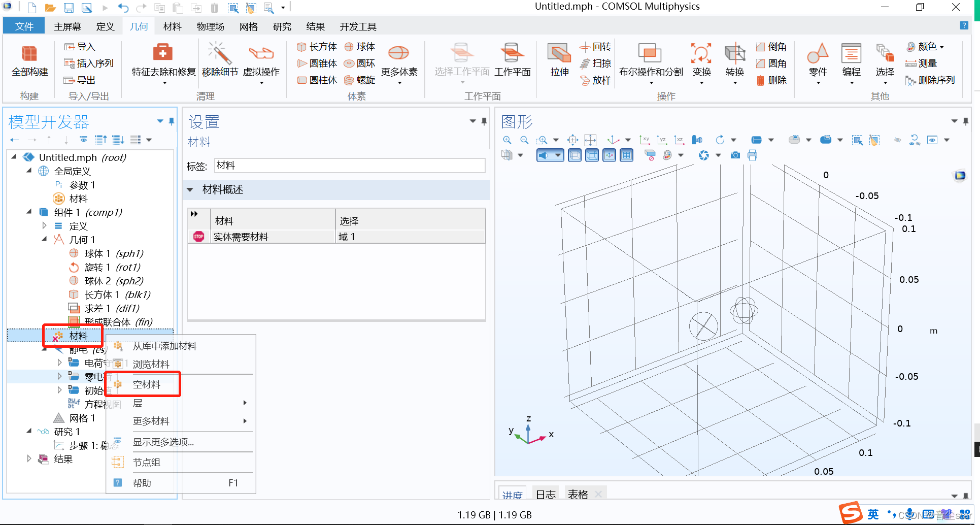This screenshot has width=980, height=525.
Task: Click the camera snapshot icon in graphics toolbar
Action: (735, 155)
